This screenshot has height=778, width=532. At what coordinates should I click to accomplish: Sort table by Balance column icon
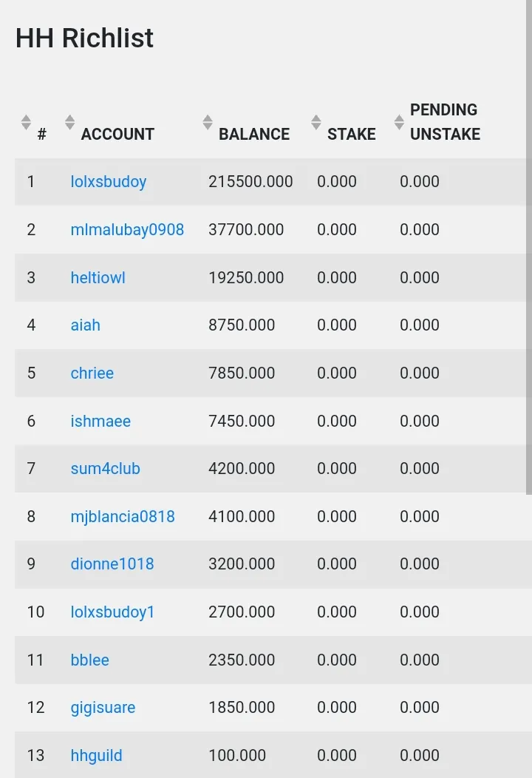(x=208, y=122)
